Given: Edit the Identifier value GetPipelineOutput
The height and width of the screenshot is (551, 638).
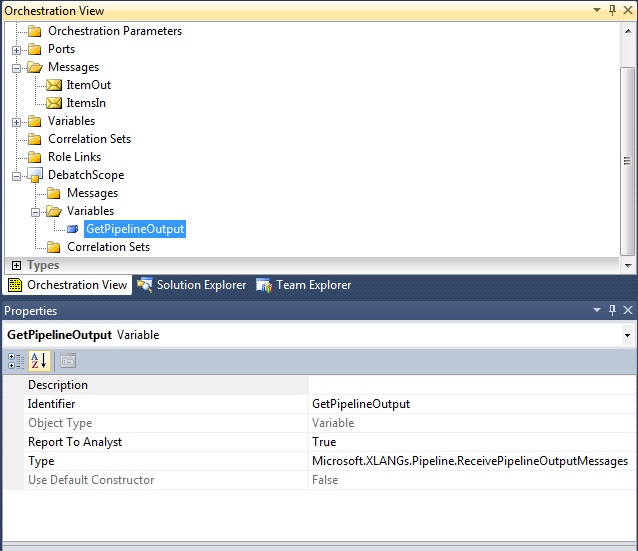Looking at the screenshot, I should point(472,404).
